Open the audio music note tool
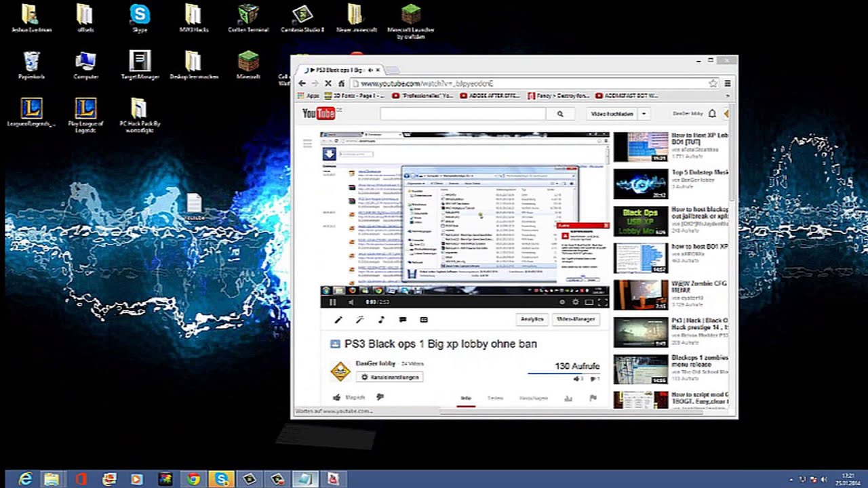 381,320
